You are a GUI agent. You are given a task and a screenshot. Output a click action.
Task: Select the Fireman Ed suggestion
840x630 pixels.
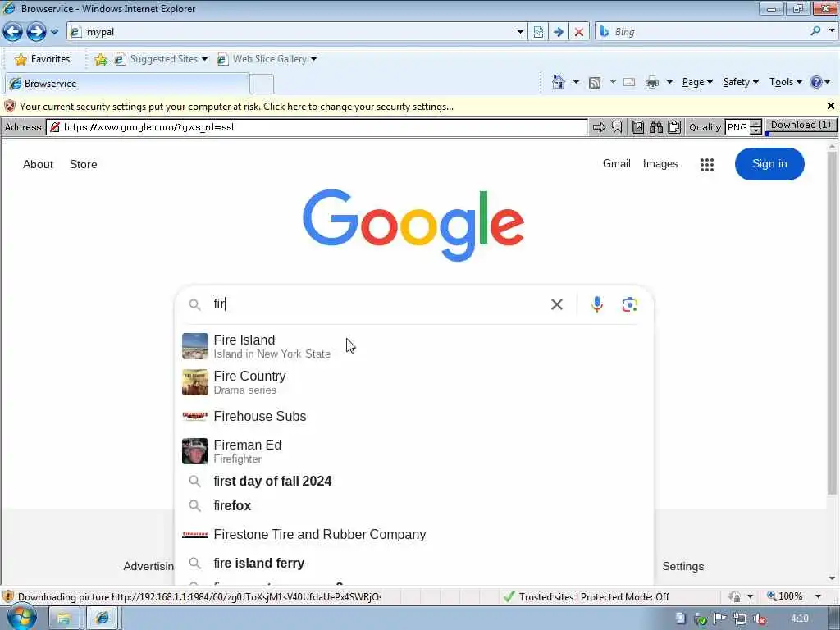(414, 451)
